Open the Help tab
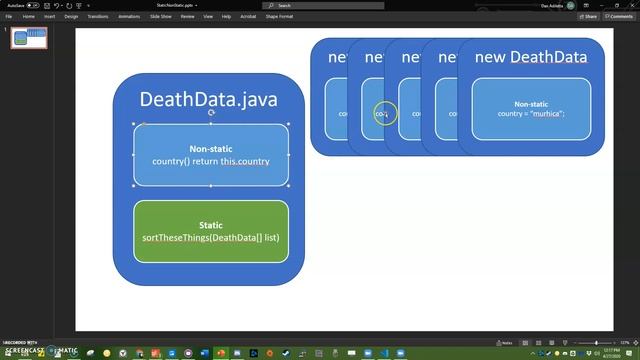 click(226, 17)
